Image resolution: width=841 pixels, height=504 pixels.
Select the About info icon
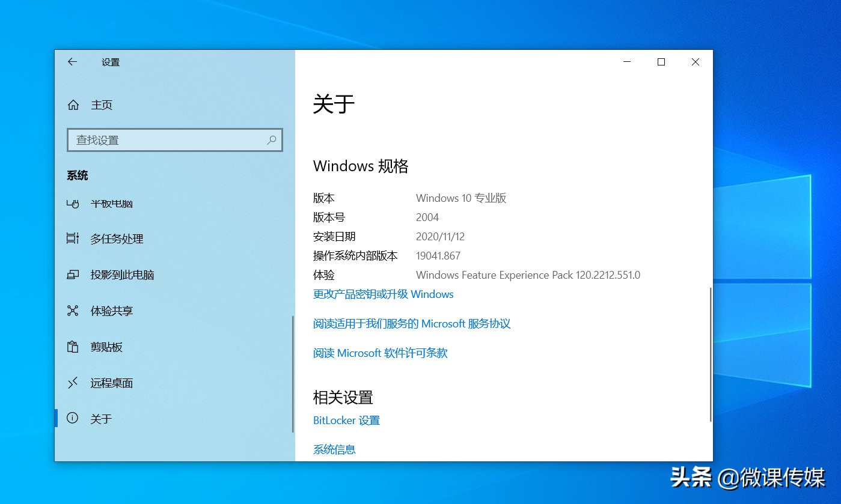[x=73, y=418]
